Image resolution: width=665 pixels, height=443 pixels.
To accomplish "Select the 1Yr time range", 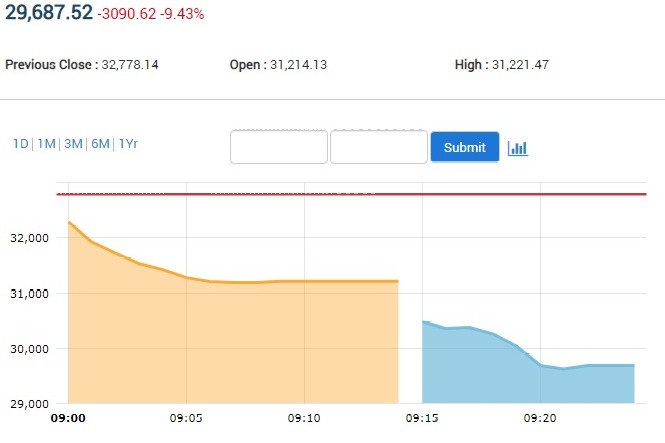I will point(128,144).
